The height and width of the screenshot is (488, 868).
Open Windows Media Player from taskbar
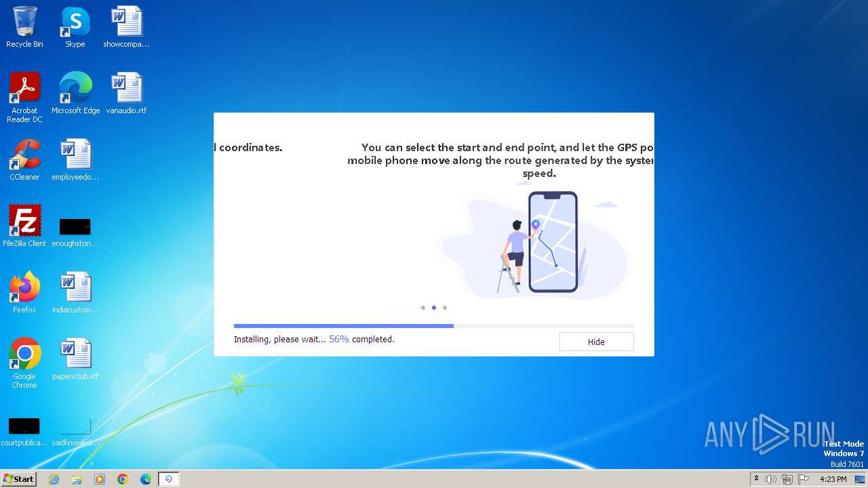point(100,479)
